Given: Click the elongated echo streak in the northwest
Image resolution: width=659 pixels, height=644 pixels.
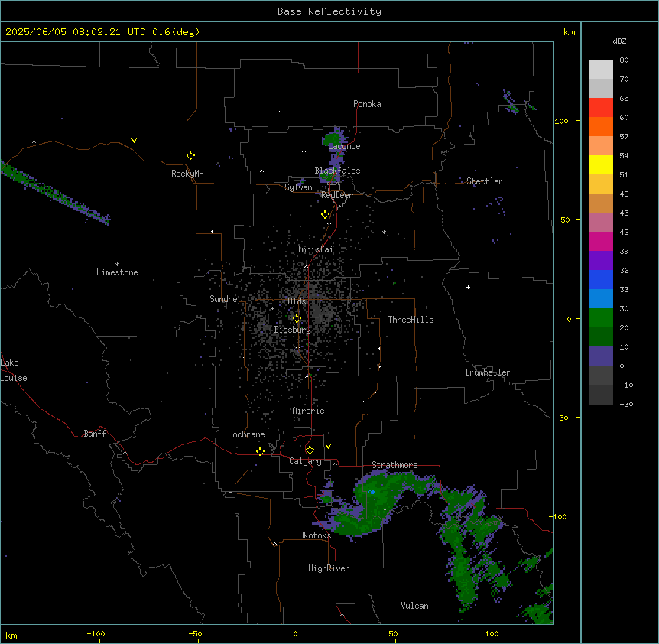Looking at the screenshot, I should tap(54, 193).
